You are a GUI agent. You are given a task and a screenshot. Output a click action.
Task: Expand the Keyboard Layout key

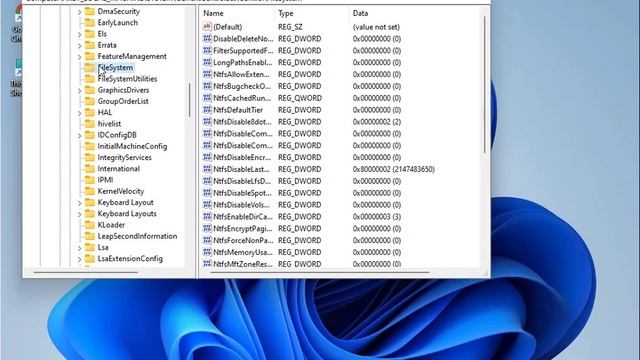79,203
